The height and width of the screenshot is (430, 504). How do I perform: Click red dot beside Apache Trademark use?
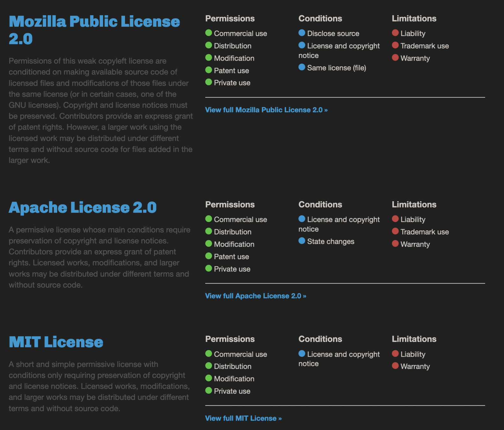click(395, 231)
